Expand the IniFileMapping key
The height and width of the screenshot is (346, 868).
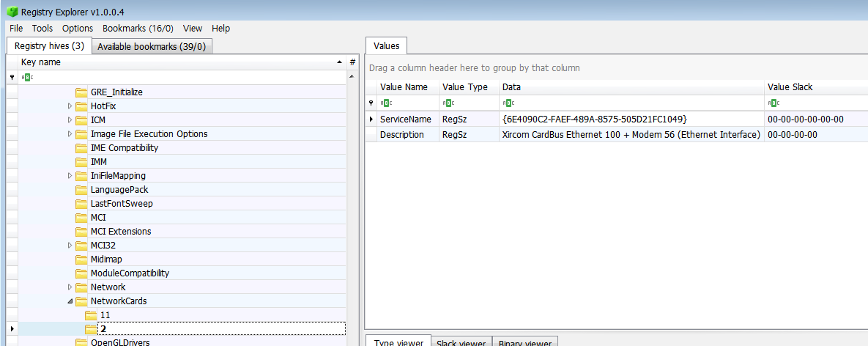coord(70,175)
